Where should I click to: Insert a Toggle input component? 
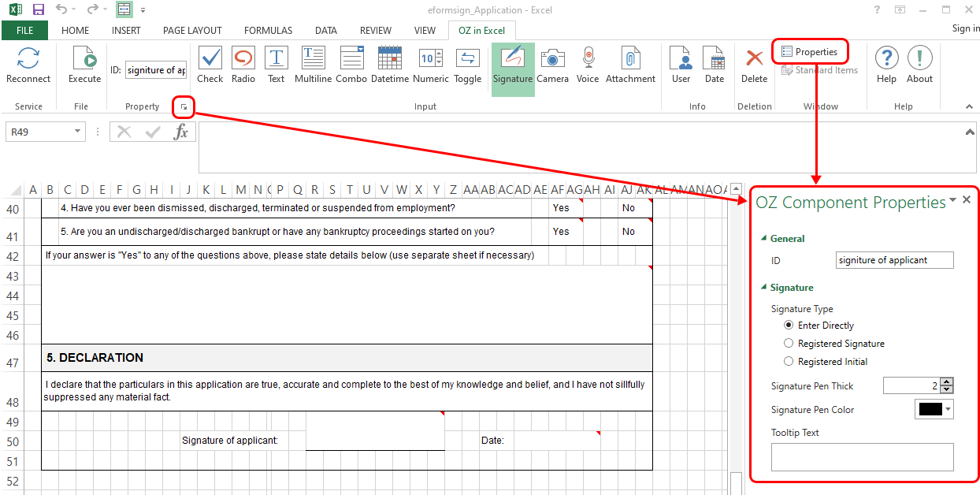click(468, 65)
